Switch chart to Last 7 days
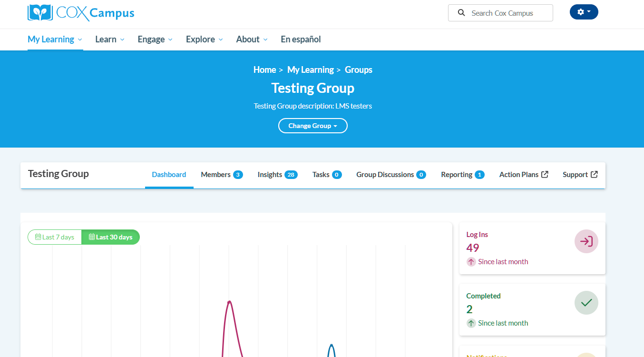This screenshot has height=357, width=644. click(x=55, y=237)
